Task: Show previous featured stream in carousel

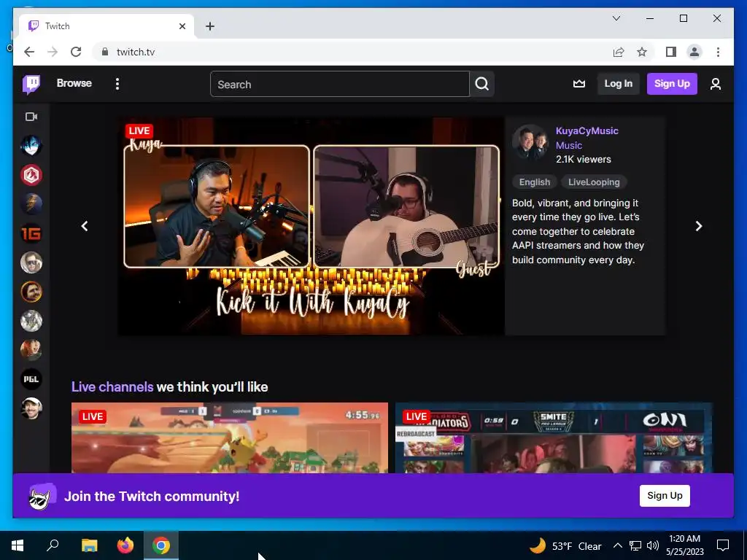Action: coord(85,226)
